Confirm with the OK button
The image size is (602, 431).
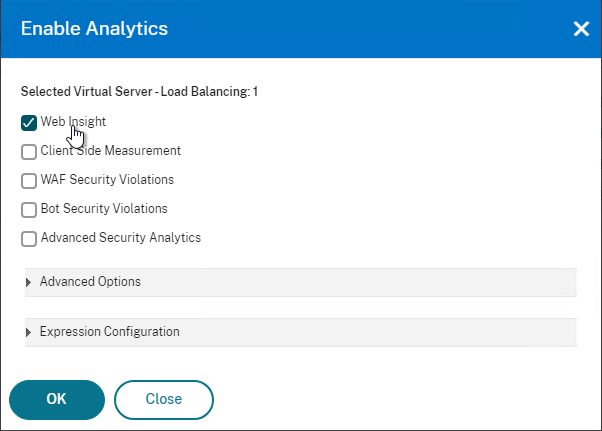point(57,400)
